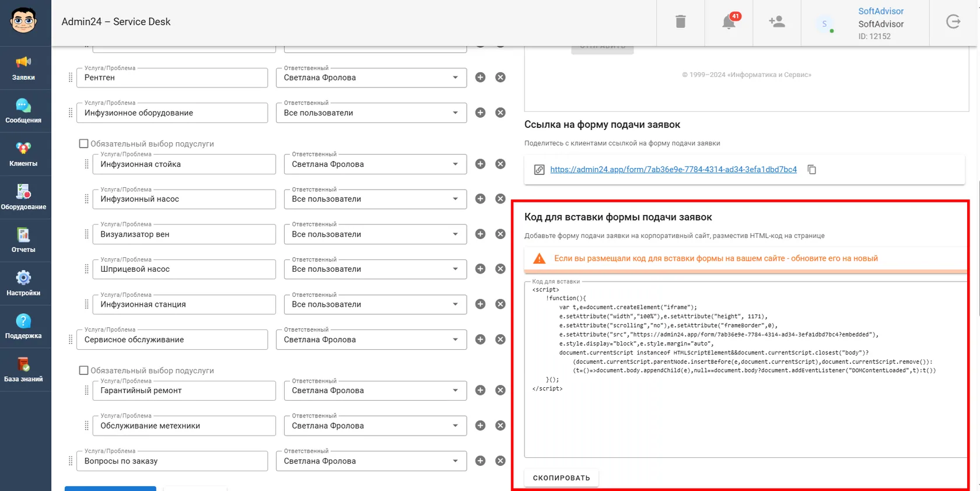Grab the drag handle of Рентген row

71,78
